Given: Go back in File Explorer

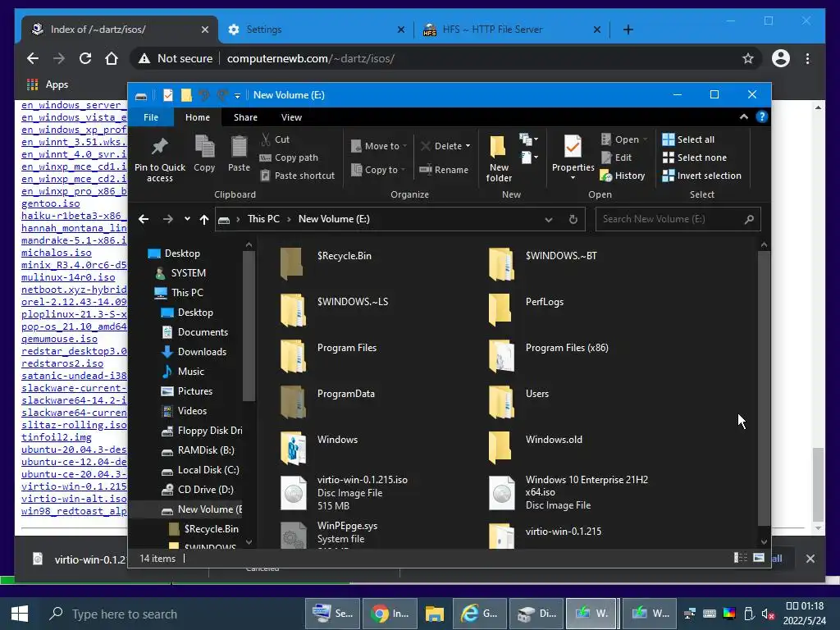Looking at the screenshot, I should [144, 218].
